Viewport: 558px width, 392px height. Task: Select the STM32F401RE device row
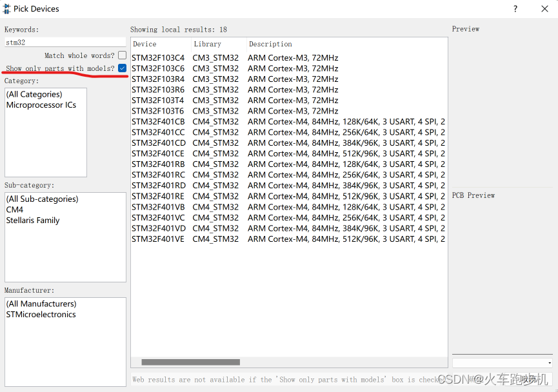pyautogui.click(x=288, y=197)
